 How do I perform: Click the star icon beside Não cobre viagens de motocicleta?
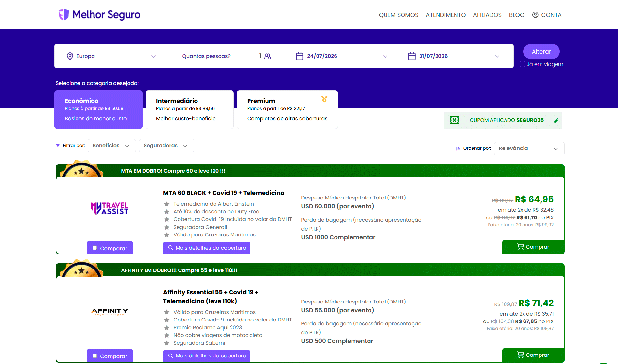coord(167,335)
